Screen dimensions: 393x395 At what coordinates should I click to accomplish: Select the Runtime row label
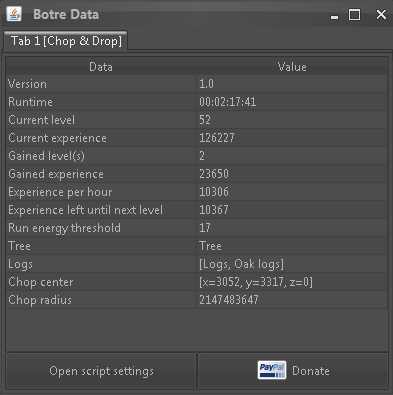(x=30, y=102)
